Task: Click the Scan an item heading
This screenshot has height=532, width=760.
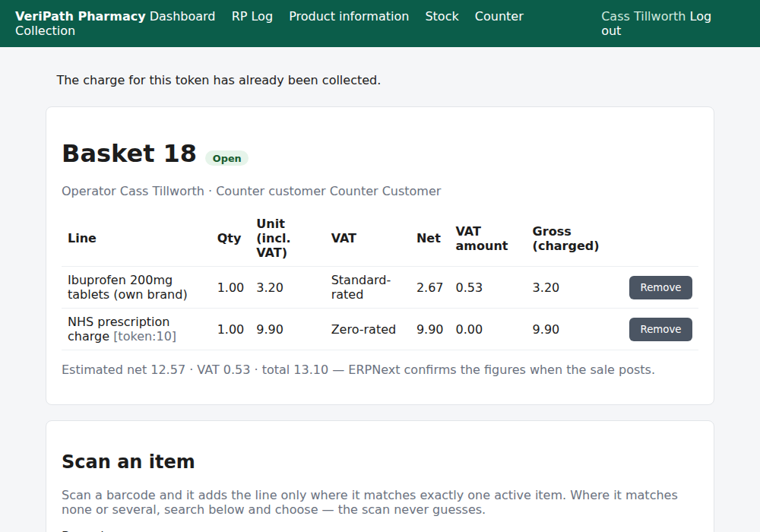Action: click(x=128, y=461)
